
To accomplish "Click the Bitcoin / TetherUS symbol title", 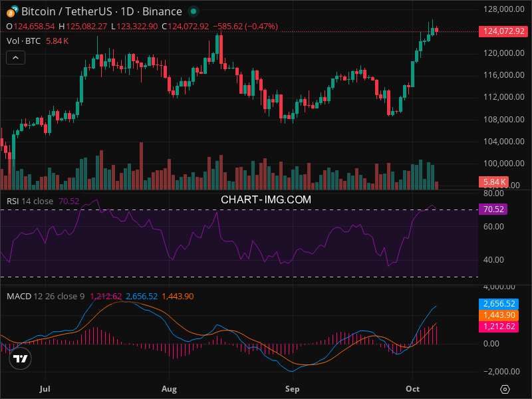I will click(x=102, y=11).
